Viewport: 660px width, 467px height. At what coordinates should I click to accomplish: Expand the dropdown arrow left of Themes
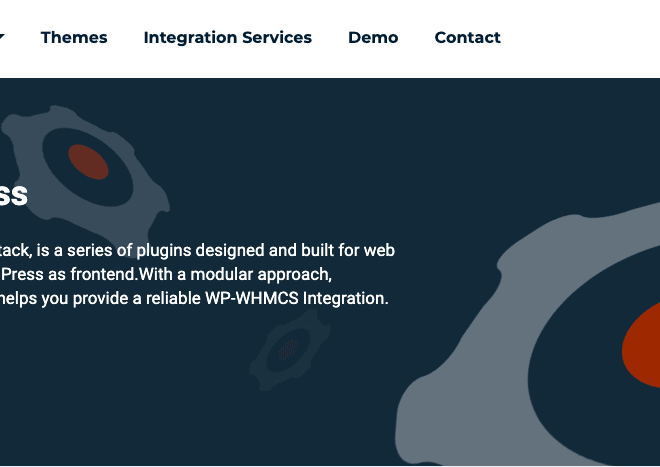[2, 37]
